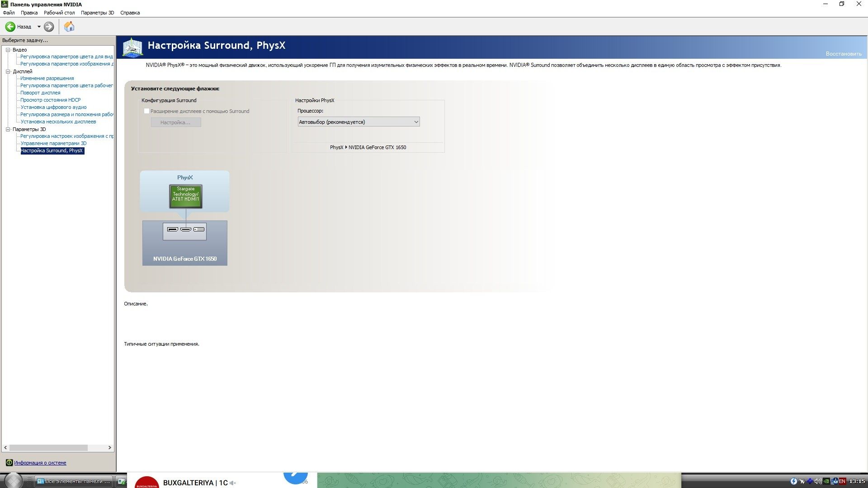
Task: Click the task panel horizontal scrollbar
Action: coord(57,448)
